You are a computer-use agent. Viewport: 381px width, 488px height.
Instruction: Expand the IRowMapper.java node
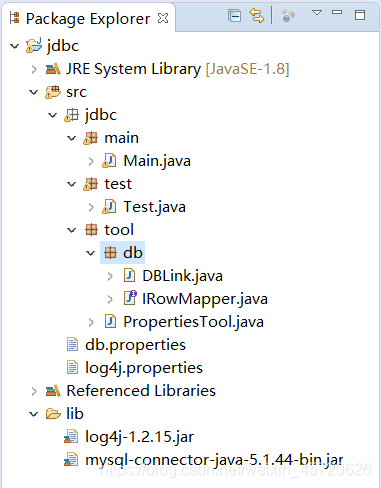(110, 299)
